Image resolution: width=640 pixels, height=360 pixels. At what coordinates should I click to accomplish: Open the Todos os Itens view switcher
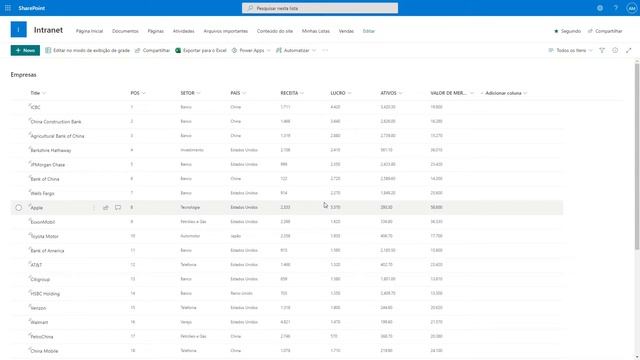click(570, 50)
